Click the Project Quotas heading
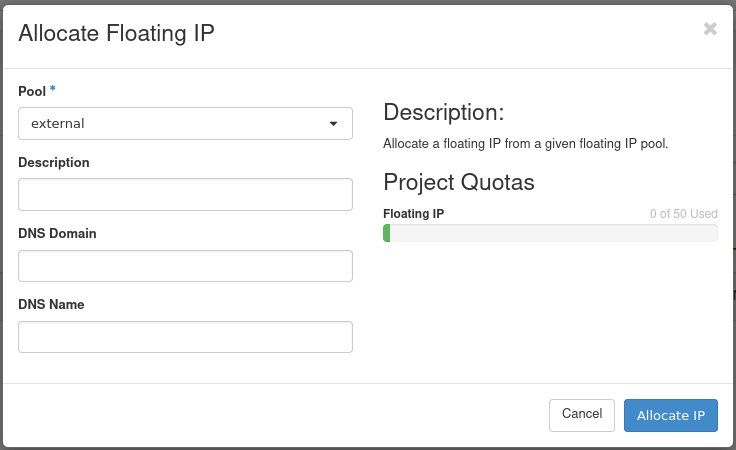 point(459,182)
